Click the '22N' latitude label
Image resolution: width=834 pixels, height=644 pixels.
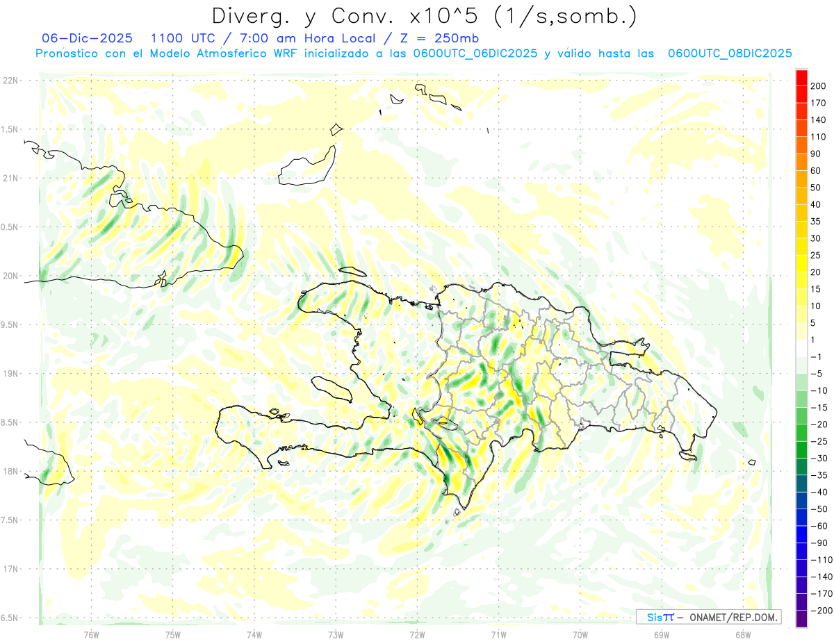(x=10, y=81)
